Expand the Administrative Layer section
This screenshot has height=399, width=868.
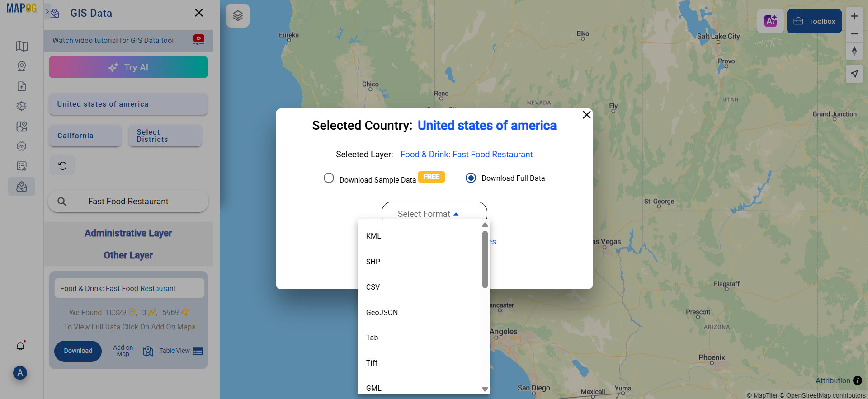(128, 233)
